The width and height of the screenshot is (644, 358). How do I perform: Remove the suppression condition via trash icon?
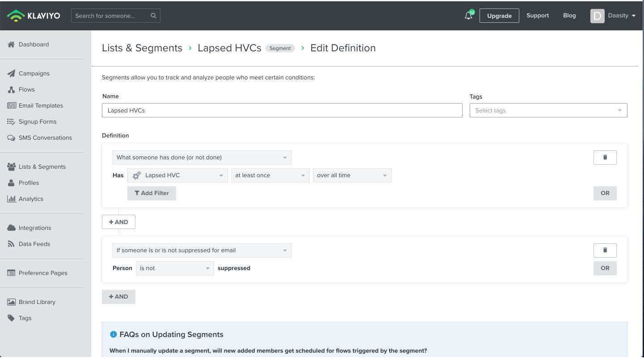tap(605, 250)
